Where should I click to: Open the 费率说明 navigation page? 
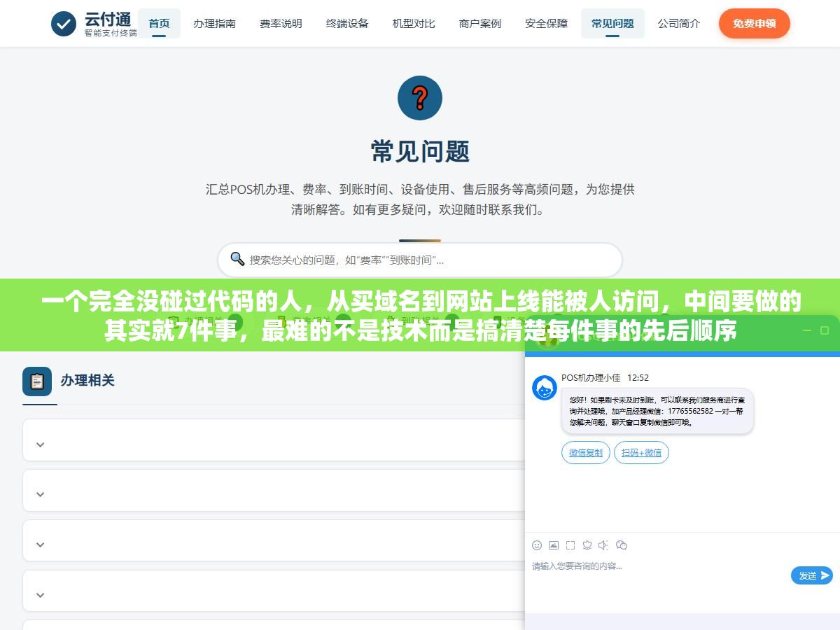pyautogui.click(x=281, y=24)
